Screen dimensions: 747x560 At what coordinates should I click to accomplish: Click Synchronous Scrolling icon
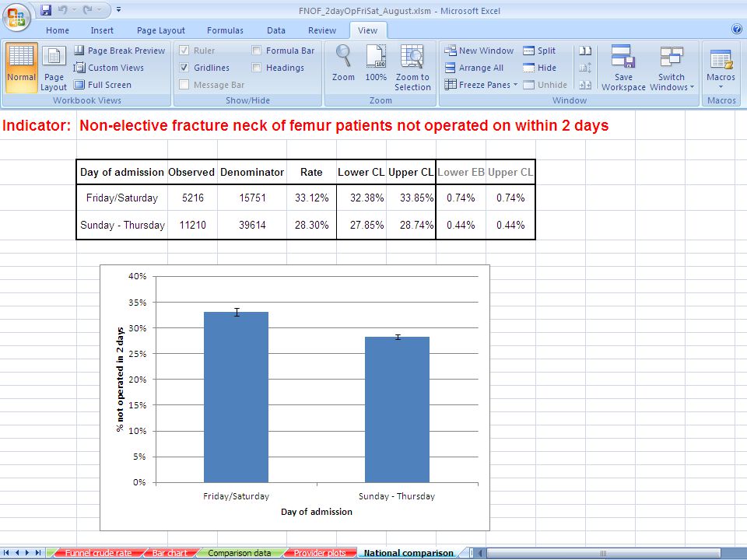point(585,68)
